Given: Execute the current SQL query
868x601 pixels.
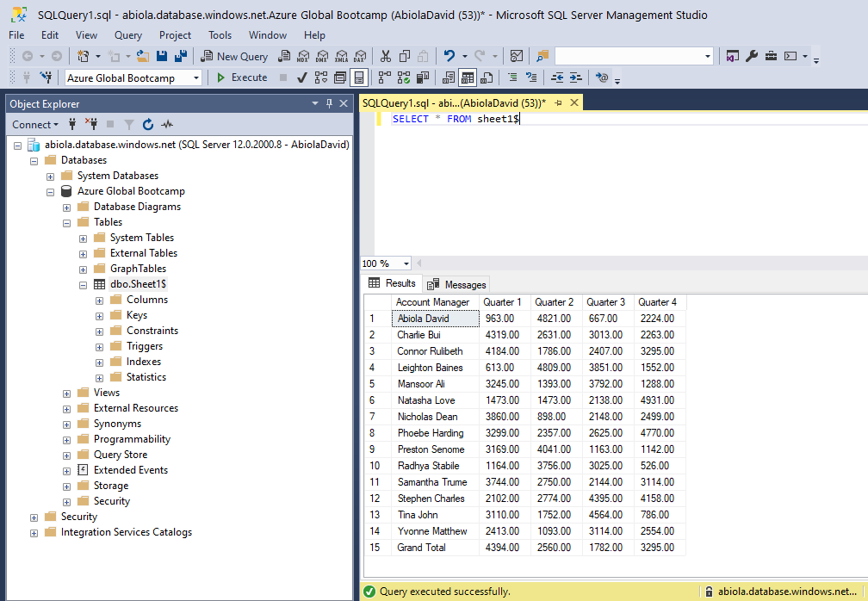Looking at the screenshot, I should [x=242, y=77].
